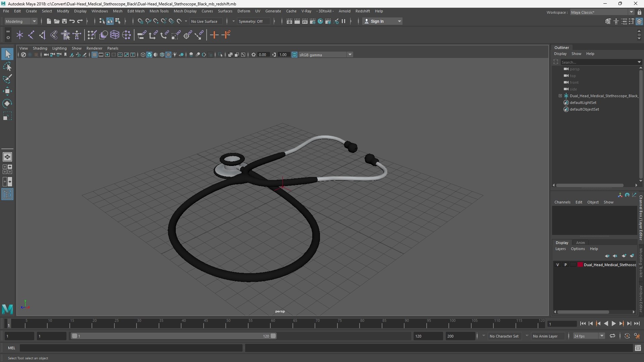
Task: Toggle viewport grid display icon
Action: tap(95, 55)
